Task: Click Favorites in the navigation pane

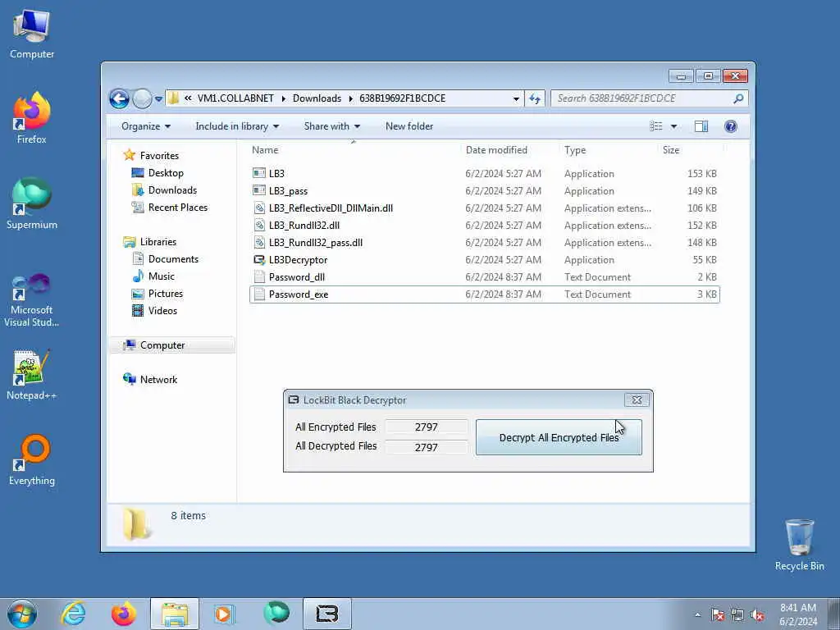Action: (159, 155)
